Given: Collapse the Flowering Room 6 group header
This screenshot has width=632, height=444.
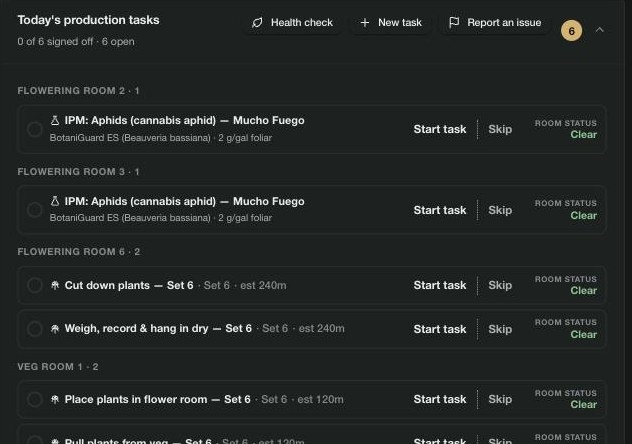Looking at the screenshot, I should point(79,252).
